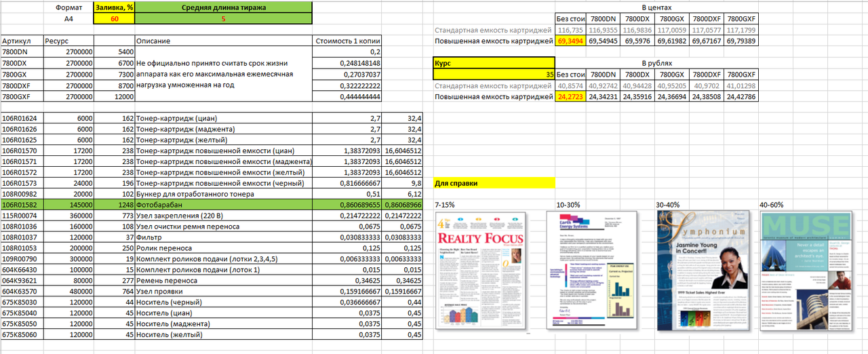The image size is (868, 354).
Task: Select the value 9,8 in black toner row
Action: [x=403, y=184]
